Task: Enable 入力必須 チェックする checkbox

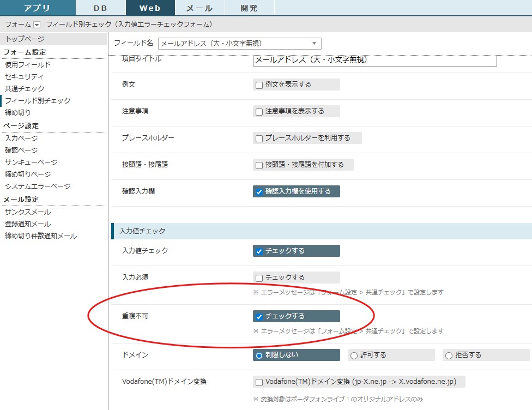Action: 259,278
